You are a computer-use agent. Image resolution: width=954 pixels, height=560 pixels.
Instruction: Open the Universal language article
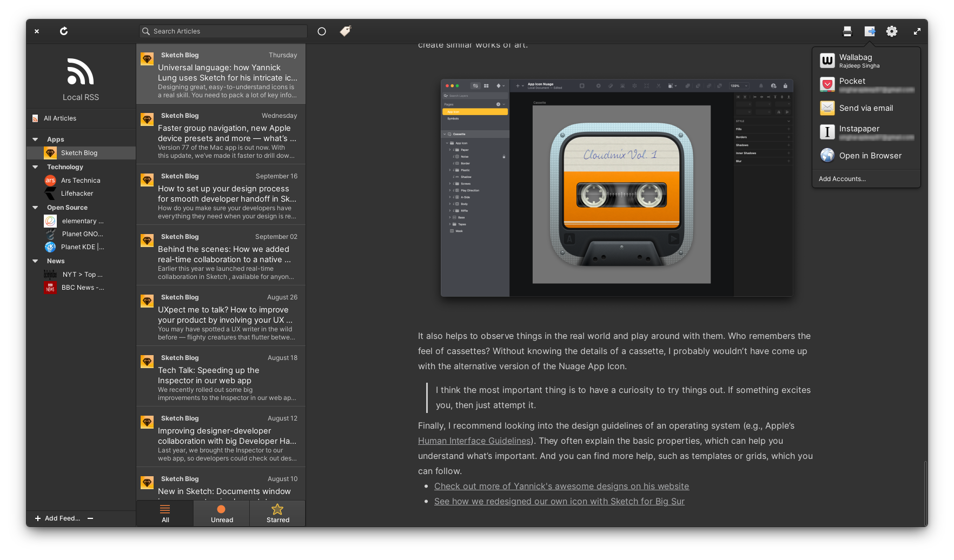[x=221, y=74]
